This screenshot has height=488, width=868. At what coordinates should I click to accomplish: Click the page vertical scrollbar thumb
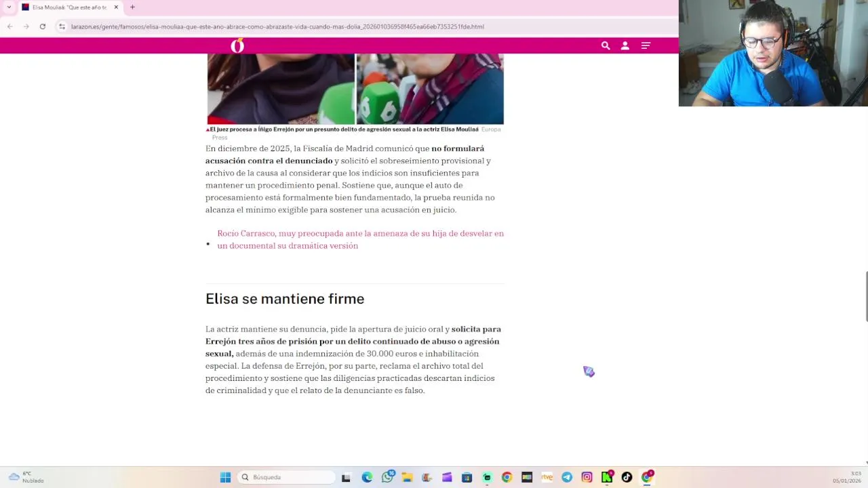coord(865,296)
